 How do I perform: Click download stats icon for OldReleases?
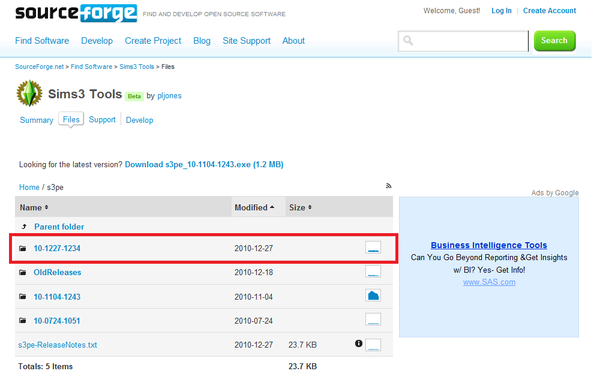click(373, 272)
